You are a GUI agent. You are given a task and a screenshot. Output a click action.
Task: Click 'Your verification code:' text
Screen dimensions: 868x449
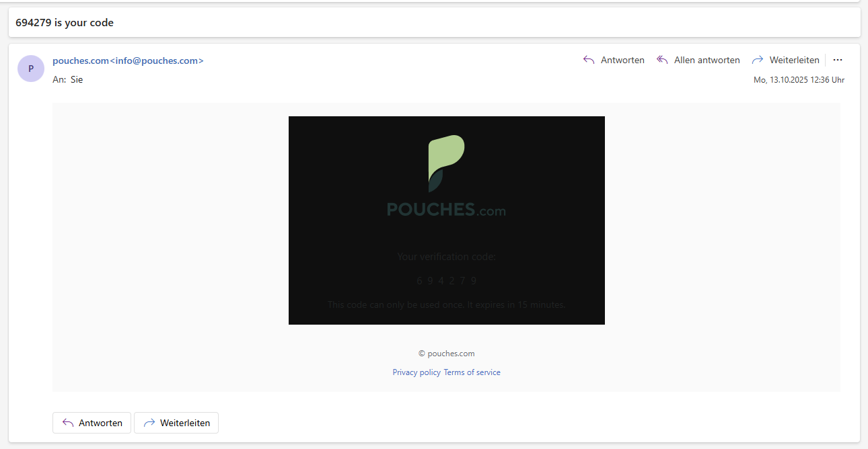coord(446,256)
